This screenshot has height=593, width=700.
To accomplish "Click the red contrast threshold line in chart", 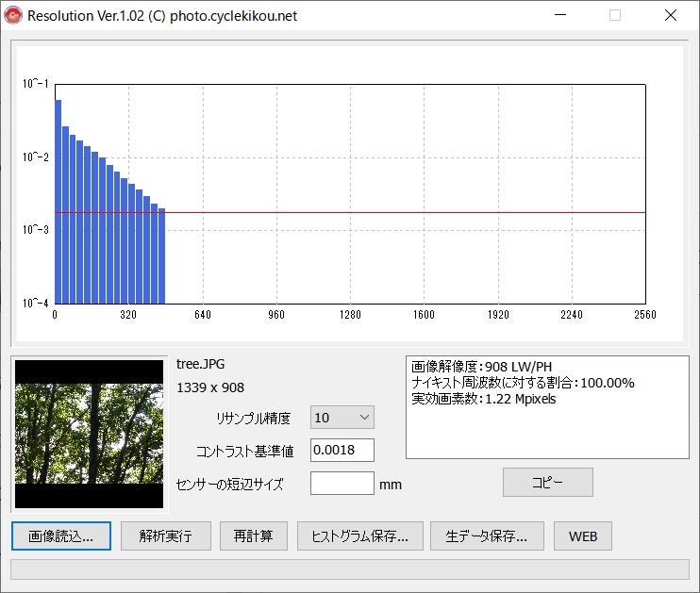I will point(350,212).
